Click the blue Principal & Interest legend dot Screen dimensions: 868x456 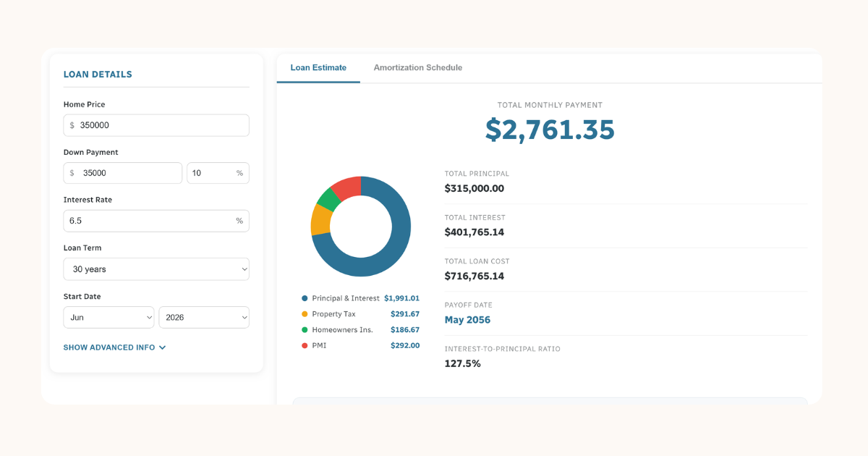[305, 298]
